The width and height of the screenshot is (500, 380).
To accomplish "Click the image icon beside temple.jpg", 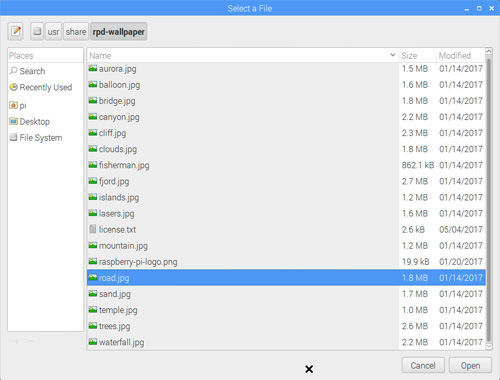I will [x=93, y=310].
